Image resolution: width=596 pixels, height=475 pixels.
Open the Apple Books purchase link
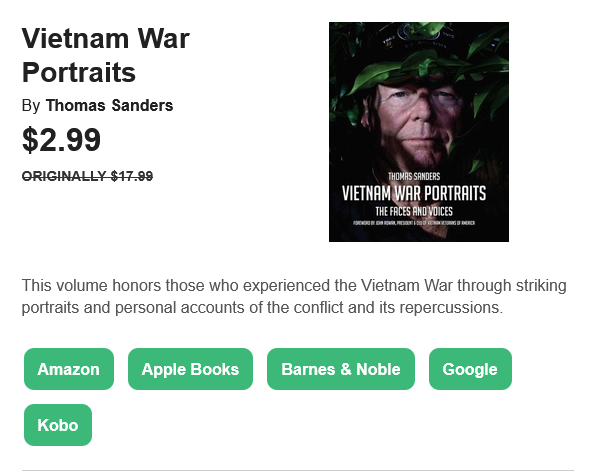190,369
